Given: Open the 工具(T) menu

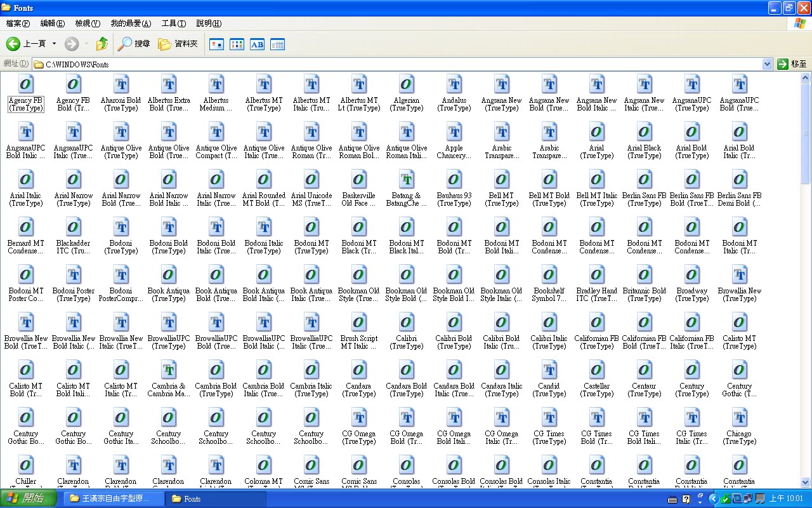Looking at the screenshot, I should pyautogui.click(x=174, y=23).
